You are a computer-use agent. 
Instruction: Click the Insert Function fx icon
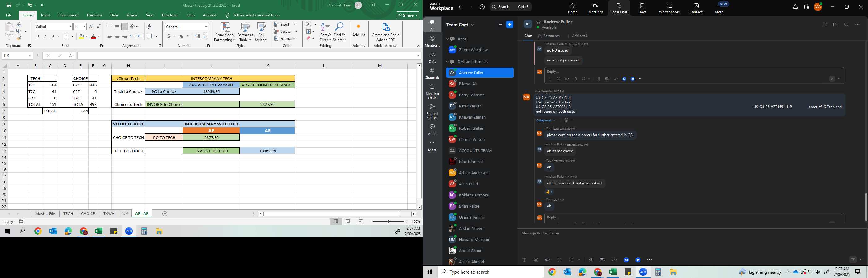pos(71,56)
